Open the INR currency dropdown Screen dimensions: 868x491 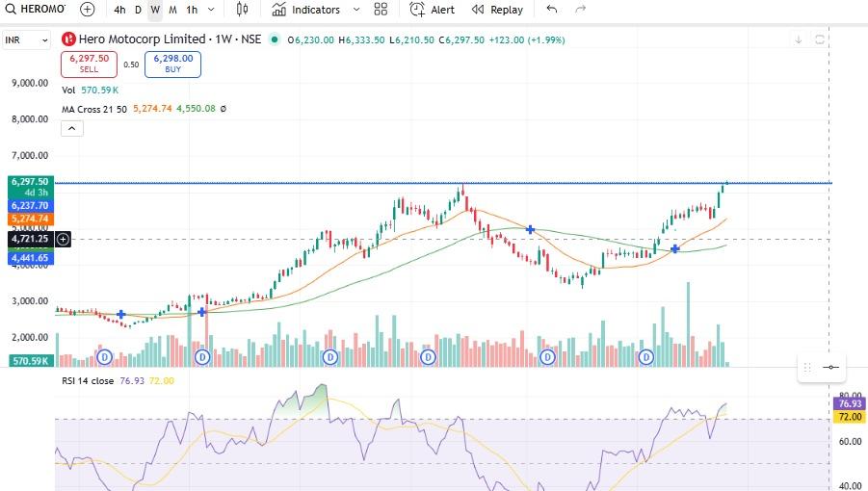click(x=26, y=39)
